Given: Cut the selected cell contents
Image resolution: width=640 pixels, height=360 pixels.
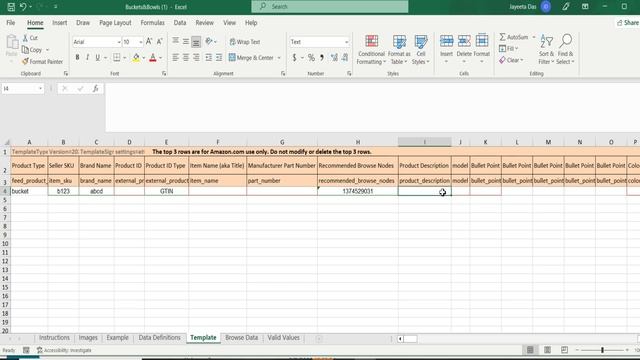Looking at the screenshot, I should pos(30,38).
